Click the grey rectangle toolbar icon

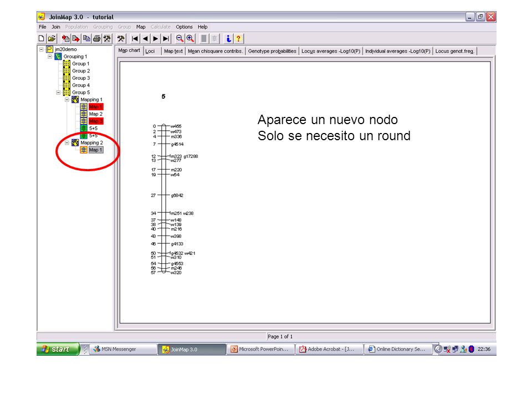[x=204, y=39]
